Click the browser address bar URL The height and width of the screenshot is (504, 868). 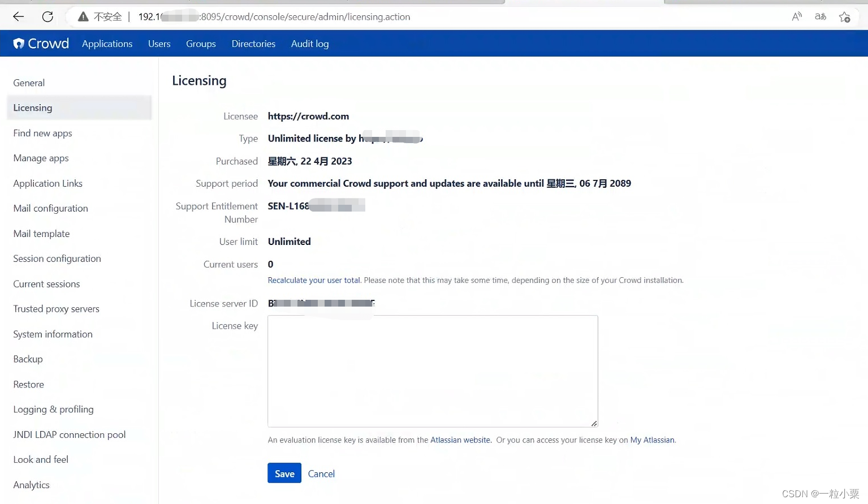(274, 17)
